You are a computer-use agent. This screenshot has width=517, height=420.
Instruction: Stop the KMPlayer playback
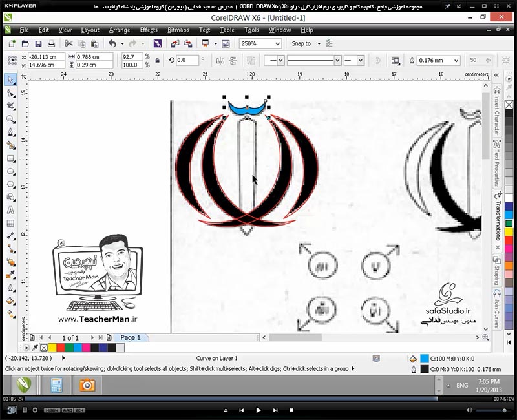291,410
